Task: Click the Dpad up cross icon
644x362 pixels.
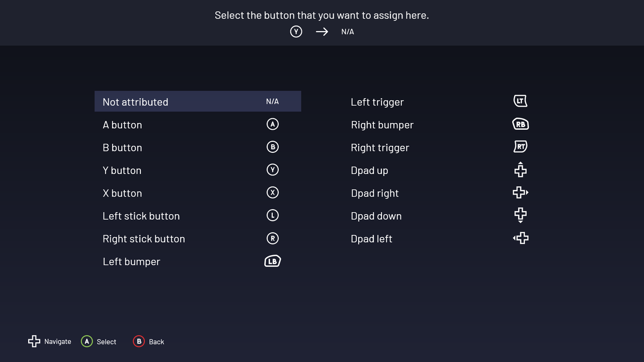Action: pyautogui.click(x=520, y=170)
